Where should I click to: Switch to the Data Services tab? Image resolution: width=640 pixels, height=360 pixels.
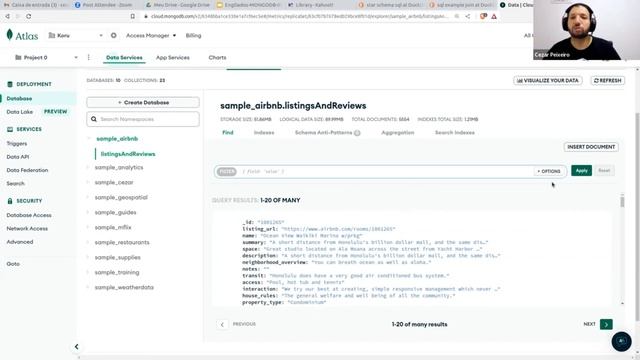click(124, 58)
